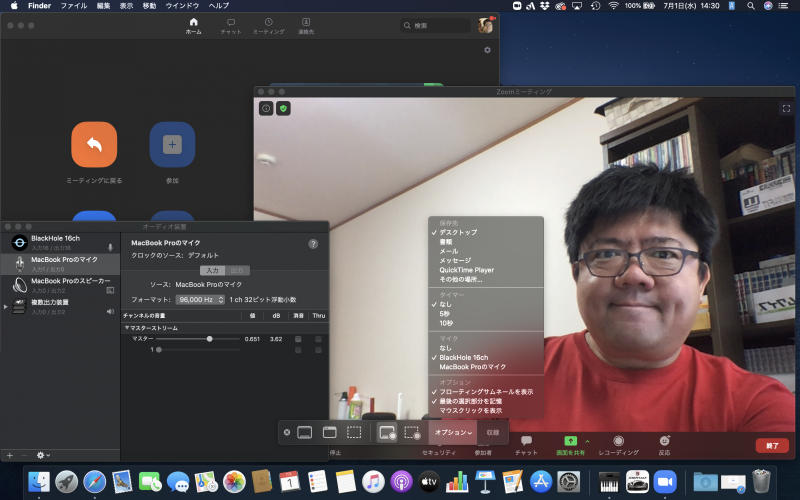Image resolution: width=800 pixels, height=500 pixels.
Task: Click the orange return-to-meeting icon in Zoom
Action: (94, 144)
